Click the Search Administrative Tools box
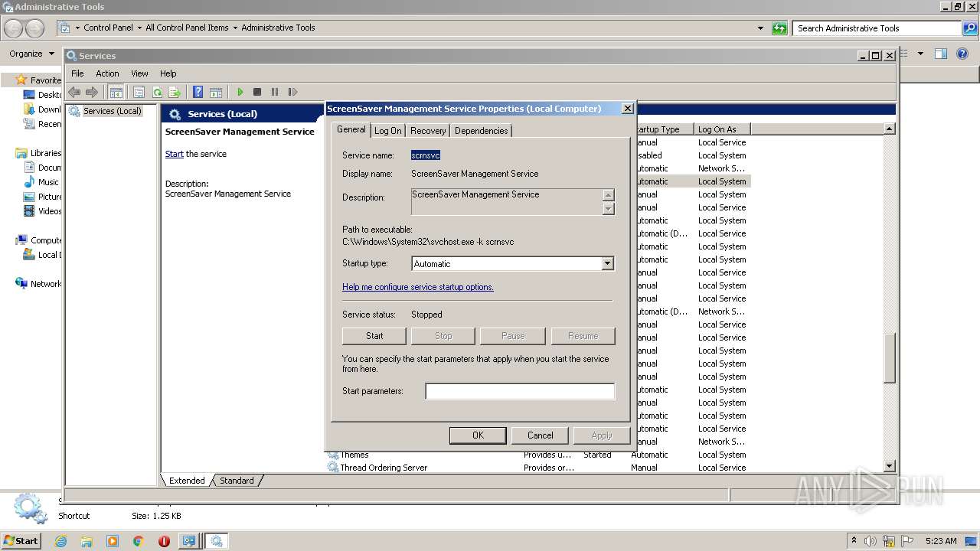 click(877, 28)
